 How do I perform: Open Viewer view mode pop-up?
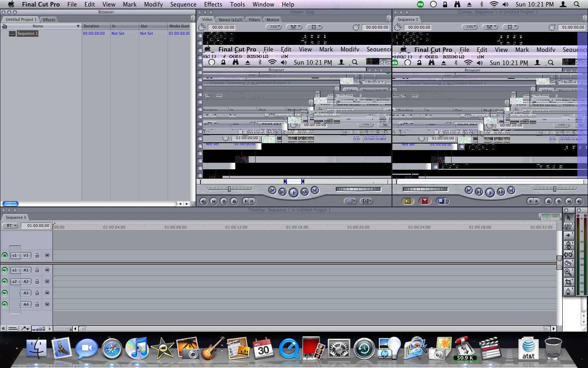pyautogui.click(x=314, y=27)
